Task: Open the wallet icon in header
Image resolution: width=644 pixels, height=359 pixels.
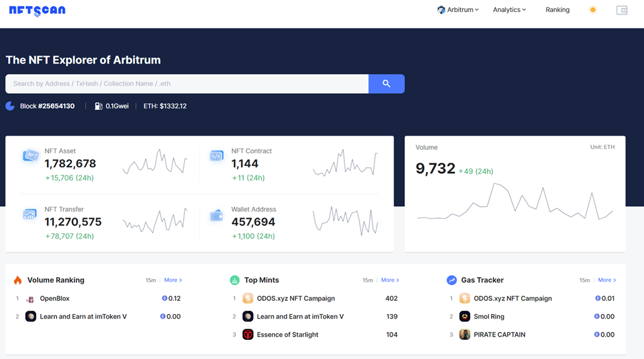Action: pyautogui.click(x=622, y=10)
